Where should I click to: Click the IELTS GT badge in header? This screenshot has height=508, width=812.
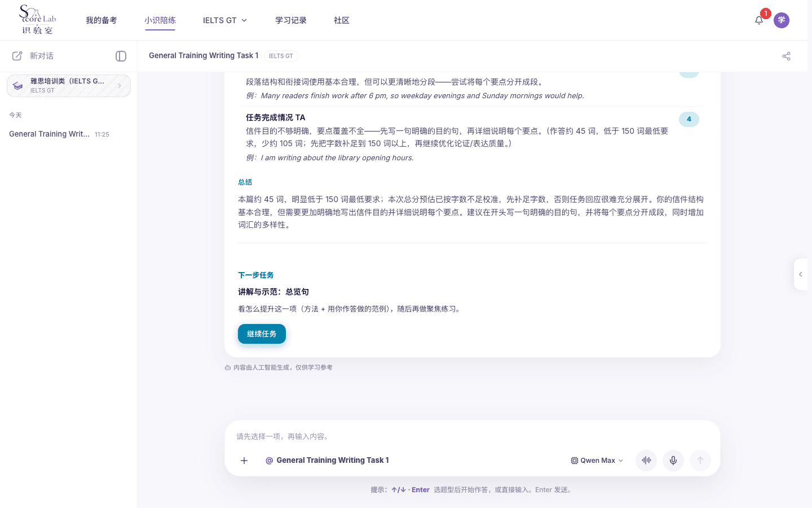pyautogui.click(x=281, y=56)
